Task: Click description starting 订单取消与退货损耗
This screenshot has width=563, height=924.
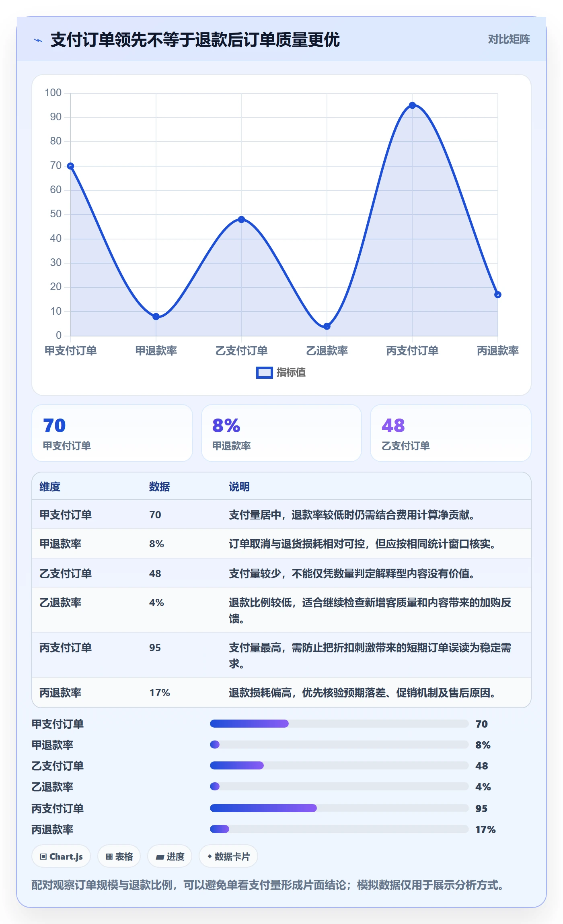Action: point(362,544)
